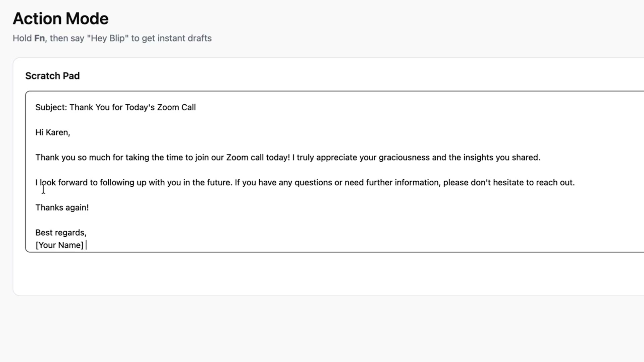The width and height of the screenshot is (644, 362).
Task: Click the follow-up paragraph in the draft
Action: point(268,182)
